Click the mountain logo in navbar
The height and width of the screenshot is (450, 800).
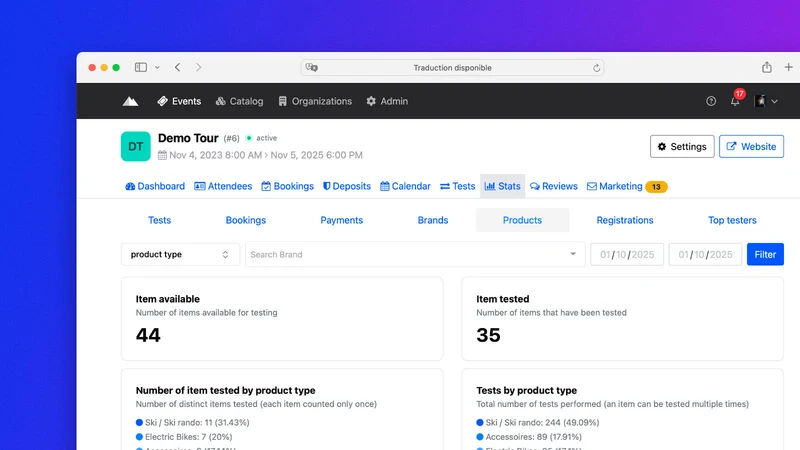click(130, 101)
